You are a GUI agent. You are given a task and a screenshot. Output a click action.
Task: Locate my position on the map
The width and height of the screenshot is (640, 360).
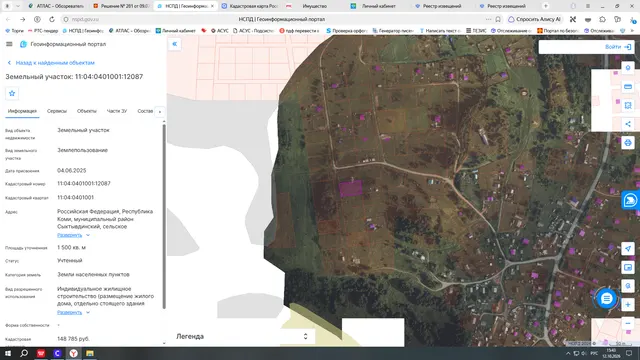[628, 249]
